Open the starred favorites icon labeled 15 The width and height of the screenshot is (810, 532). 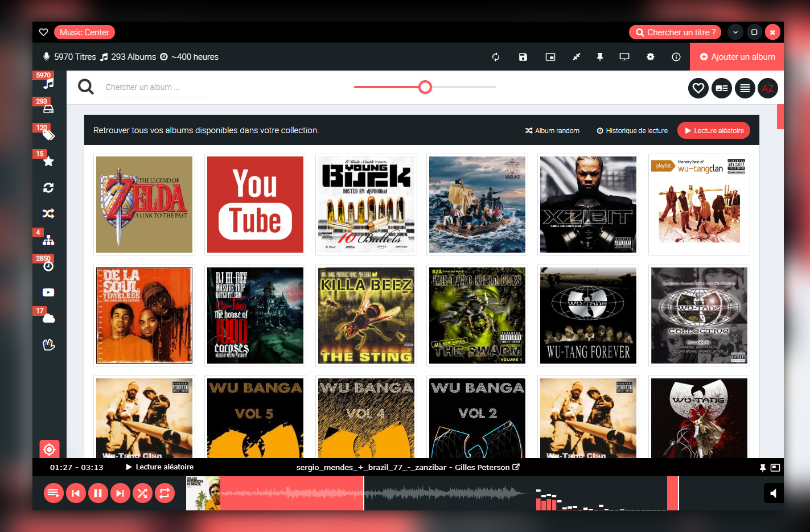click(x=48, y=161)
